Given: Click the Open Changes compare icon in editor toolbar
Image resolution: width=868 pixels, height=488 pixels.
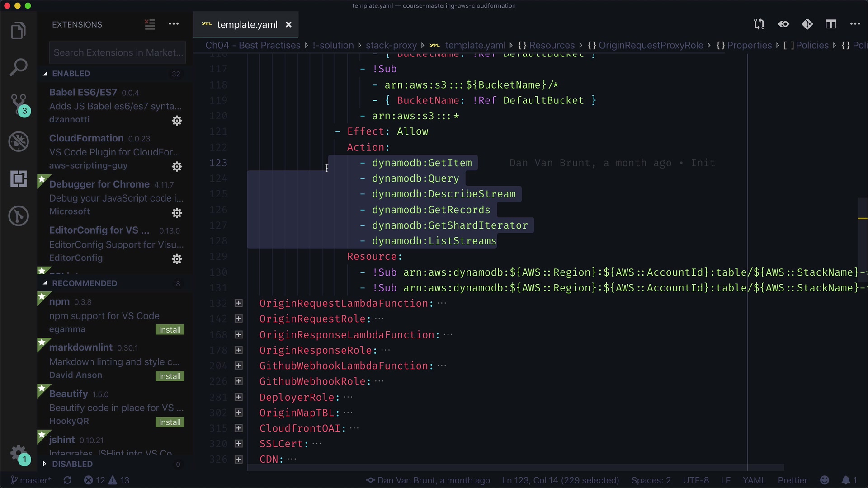Looking at the screenshot, I should pyautogui.click(x=759, y=24).
